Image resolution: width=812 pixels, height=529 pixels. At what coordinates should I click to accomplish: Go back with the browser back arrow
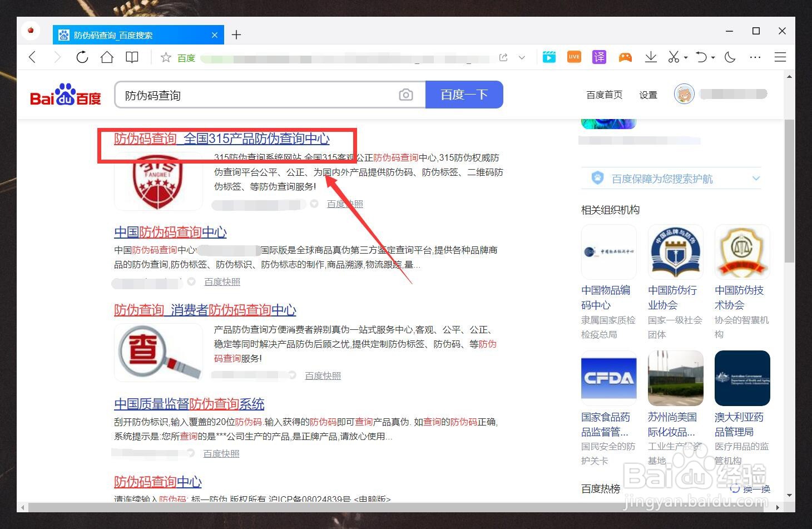[32, 57]
